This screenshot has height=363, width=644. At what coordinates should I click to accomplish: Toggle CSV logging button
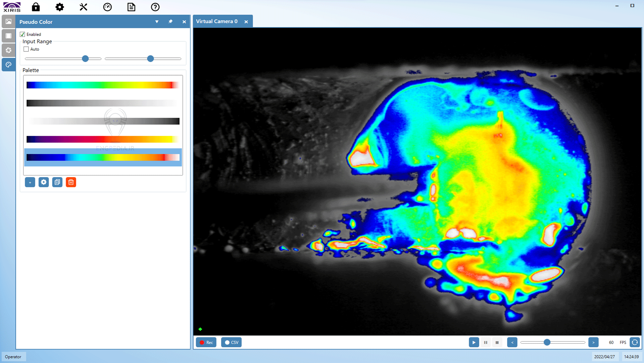pyautogui.click(x=231, y=342)
